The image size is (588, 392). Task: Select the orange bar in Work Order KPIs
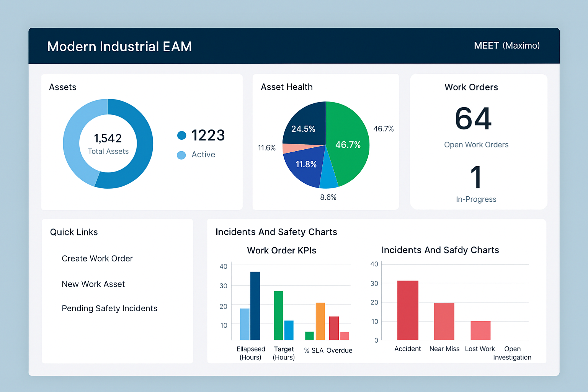(320, 321)
